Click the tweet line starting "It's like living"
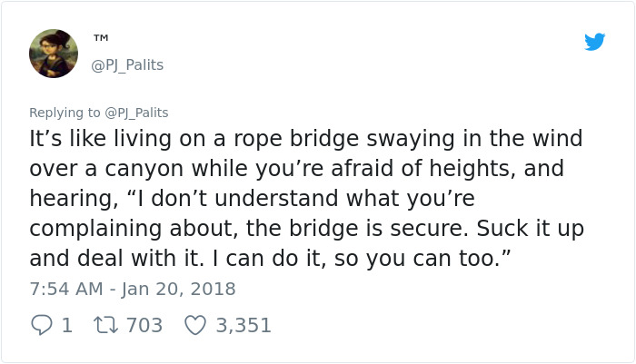 click(305, 139)
